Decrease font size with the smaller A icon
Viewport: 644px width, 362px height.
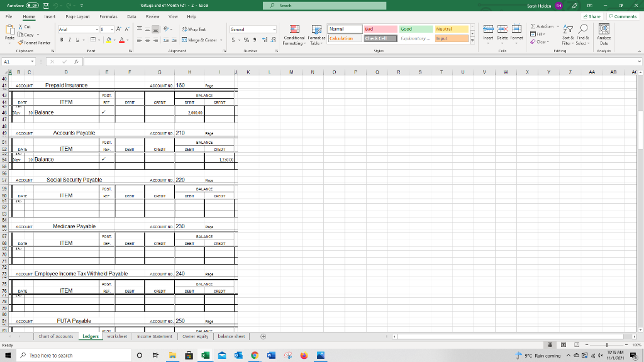tap(127, 29)
